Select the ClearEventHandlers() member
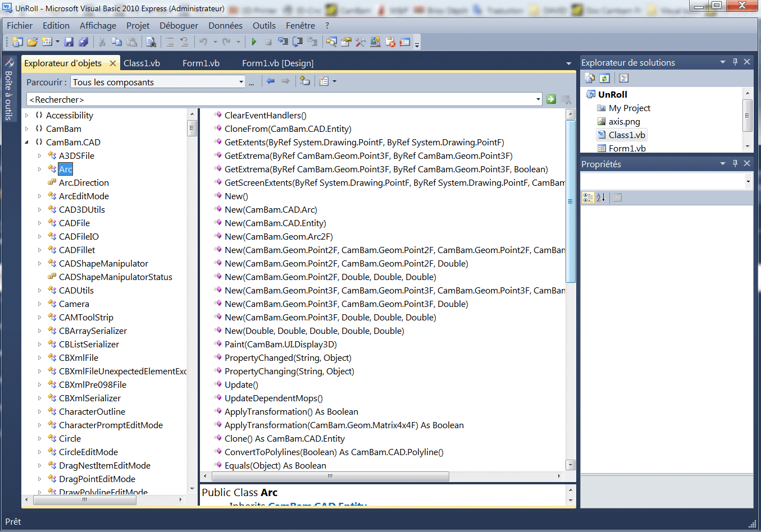Viewport: 761px width, 532px height. tap(265, 115)
